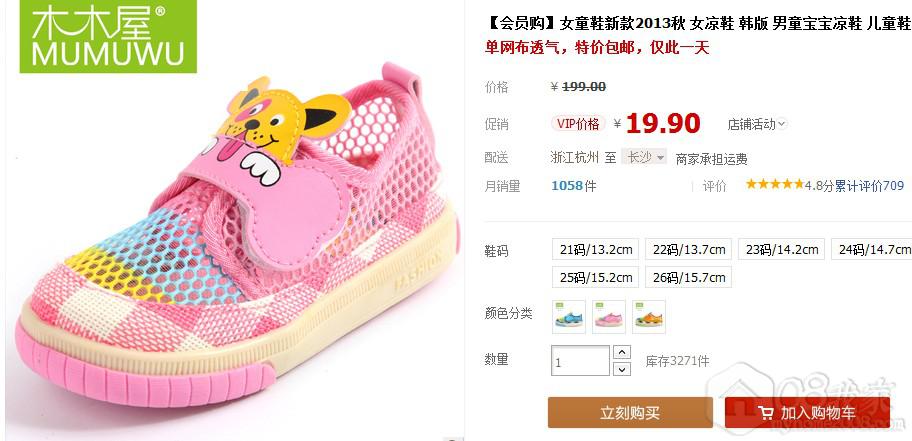The height and width of the screenshot is (441, 912).
Task: Click the quantity input field
Action: coord(580,361)
